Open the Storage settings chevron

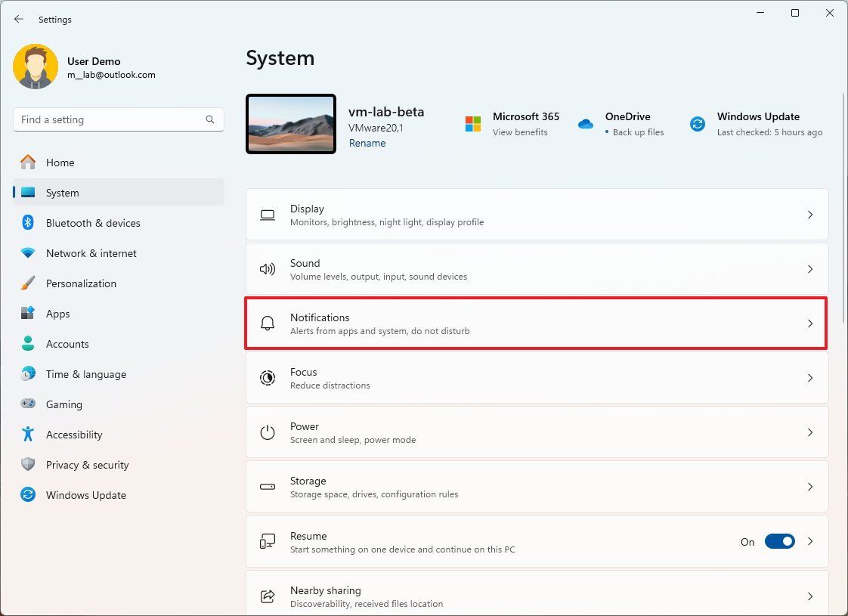click(x=810, y=487)
